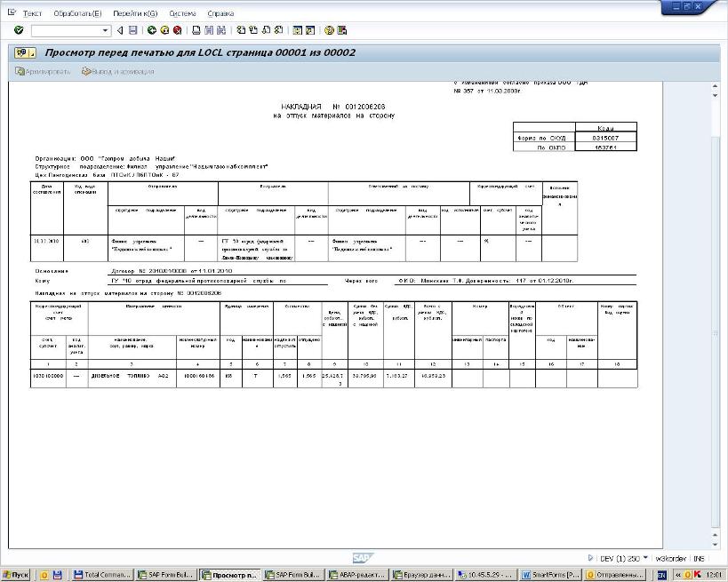Click the Print icon in toolbar

click(196, 30)
